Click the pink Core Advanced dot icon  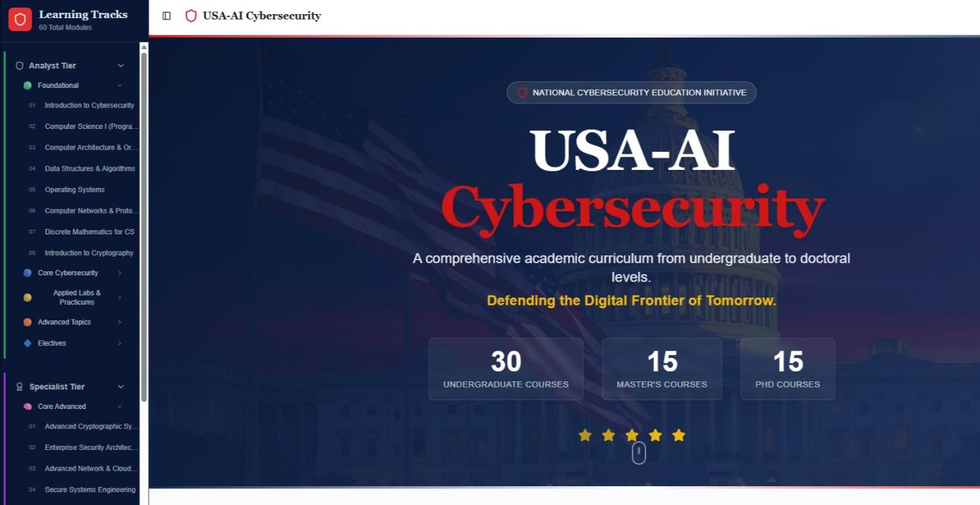click(x=27, y=406)
